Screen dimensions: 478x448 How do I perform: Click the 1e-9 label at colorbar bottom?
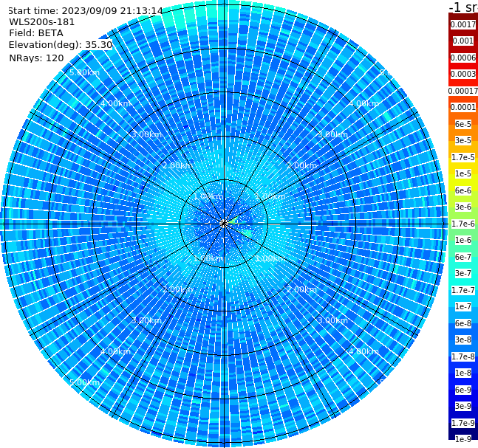tap(463, 439)
